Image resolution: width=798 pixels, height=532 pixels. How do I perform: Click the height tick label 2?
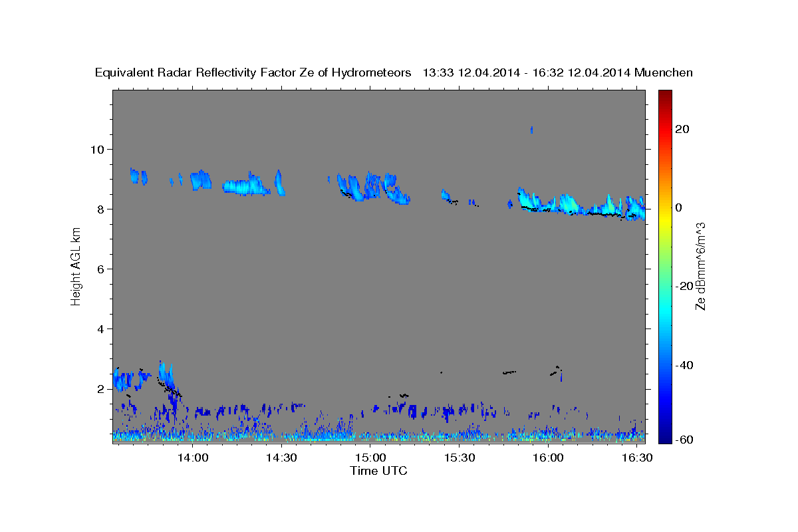pos(101,388)
